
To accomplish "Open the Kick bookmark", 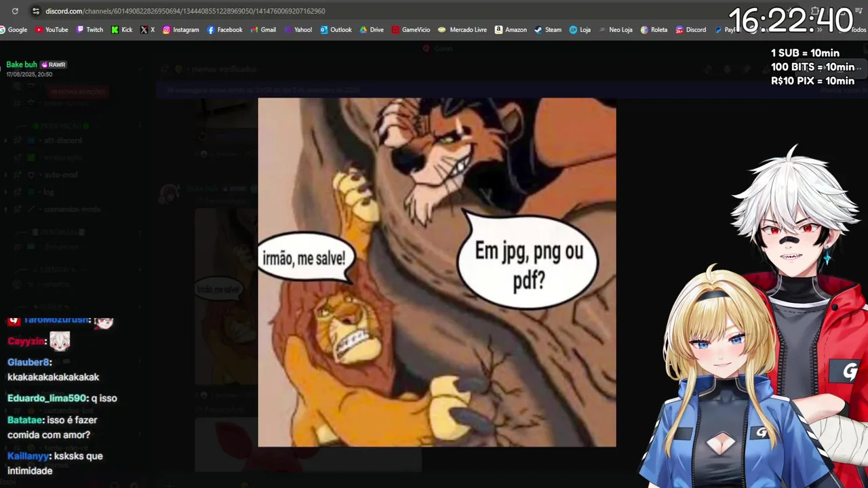I will tap(121, 30).
